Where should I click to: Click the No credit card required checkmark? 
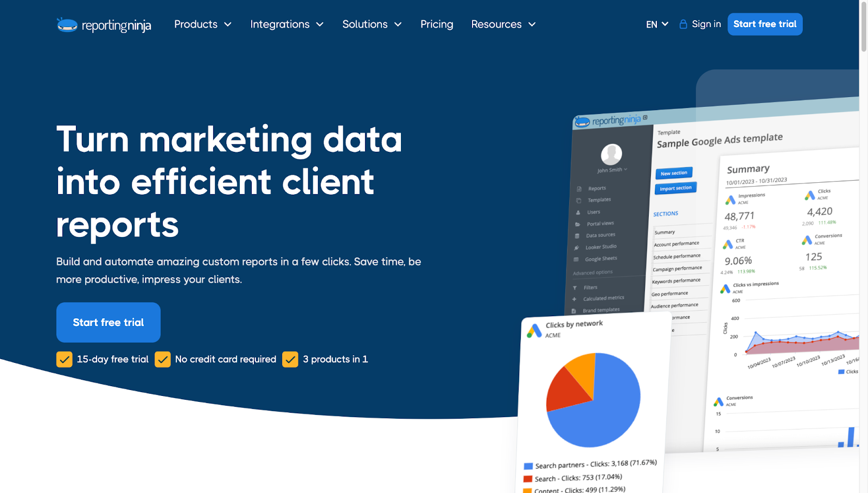[x=163, y=359]
